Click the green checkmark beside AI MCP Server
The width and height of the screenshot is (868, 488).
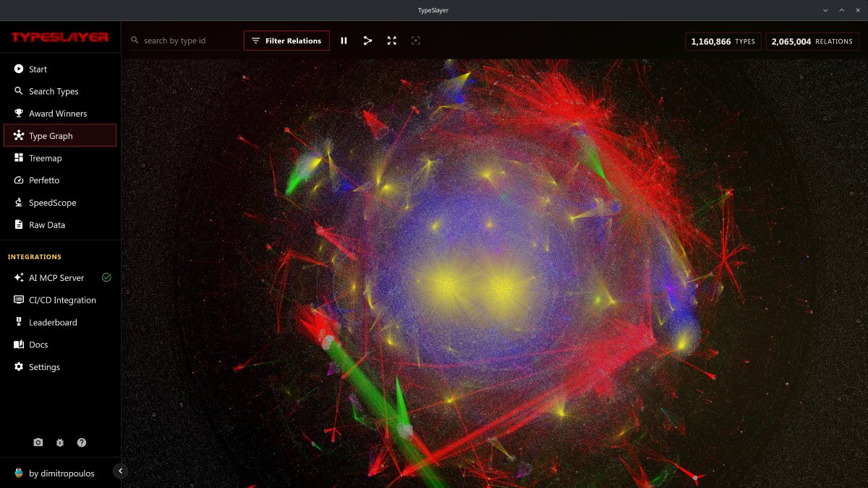click(106, 277)
